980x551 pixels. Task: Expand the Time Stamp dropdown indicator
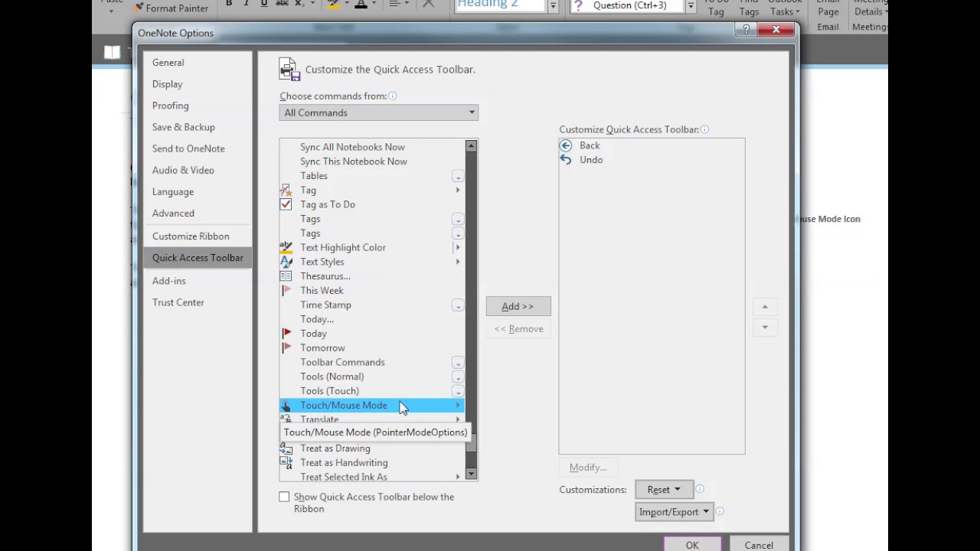(458, 305)
